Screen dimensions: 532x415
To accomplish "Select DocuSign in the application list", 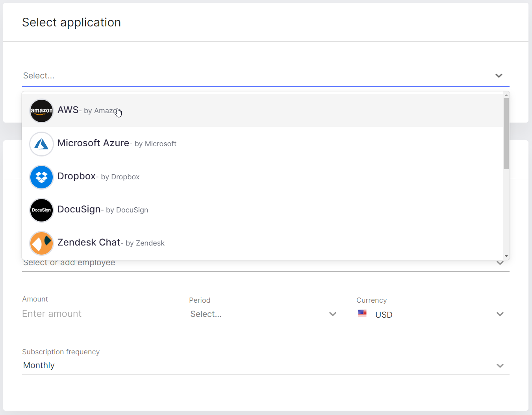I will (262, 210).
